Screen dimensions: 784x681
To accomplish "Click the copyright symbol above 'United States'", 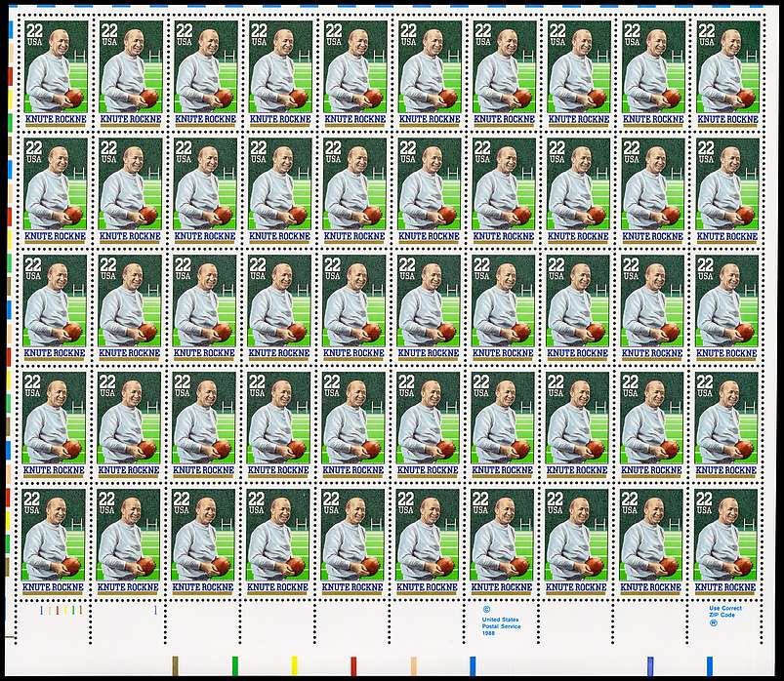I will click(x=485, y=610).
